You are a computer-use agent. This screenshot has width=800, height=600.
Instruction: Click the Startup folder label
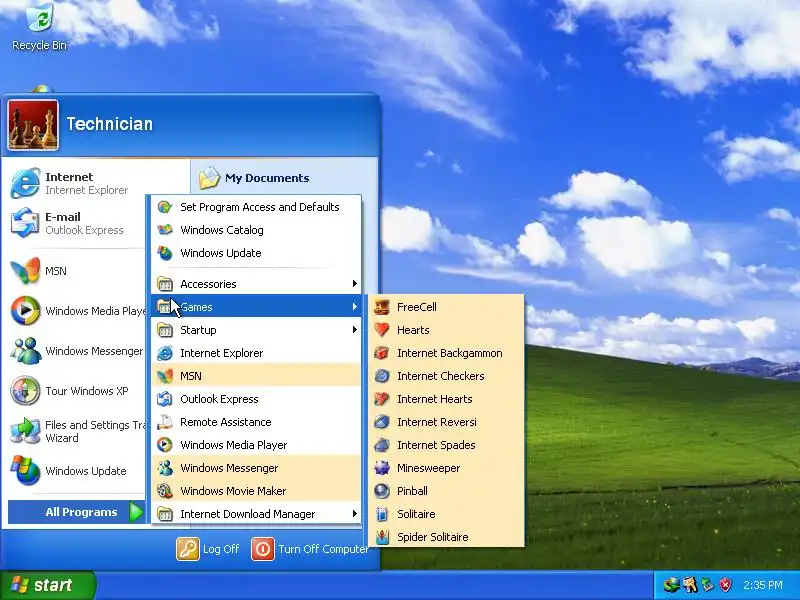pos(198,330)
